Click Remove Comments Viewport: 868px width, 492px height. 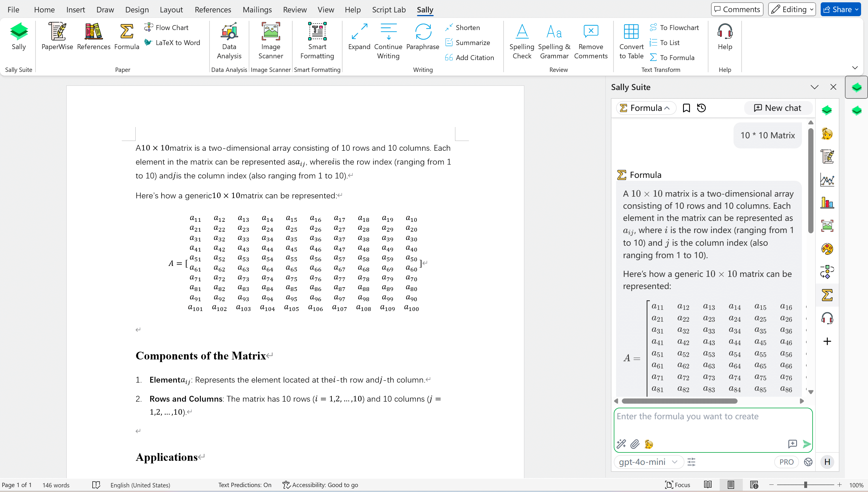point(591,41)
